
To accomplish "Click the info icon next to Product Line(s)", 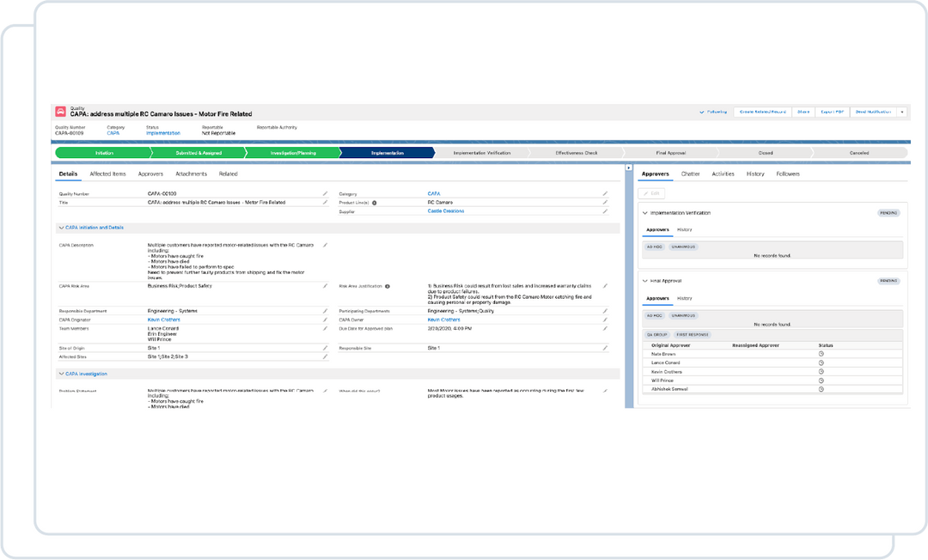I will click(374, 202).
